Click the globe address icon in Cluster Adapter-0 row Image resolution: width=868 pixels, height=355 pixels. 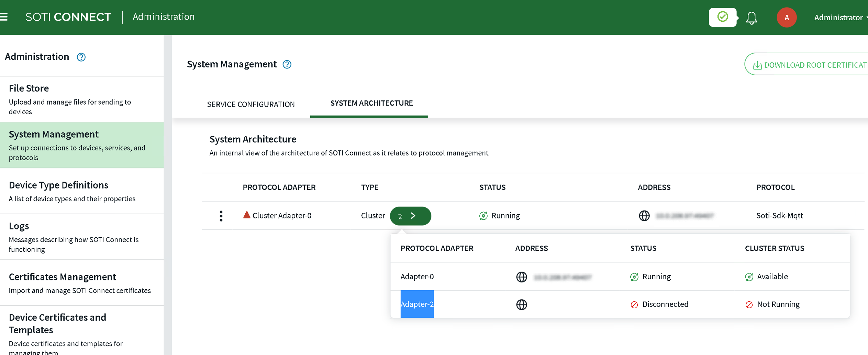644,216
